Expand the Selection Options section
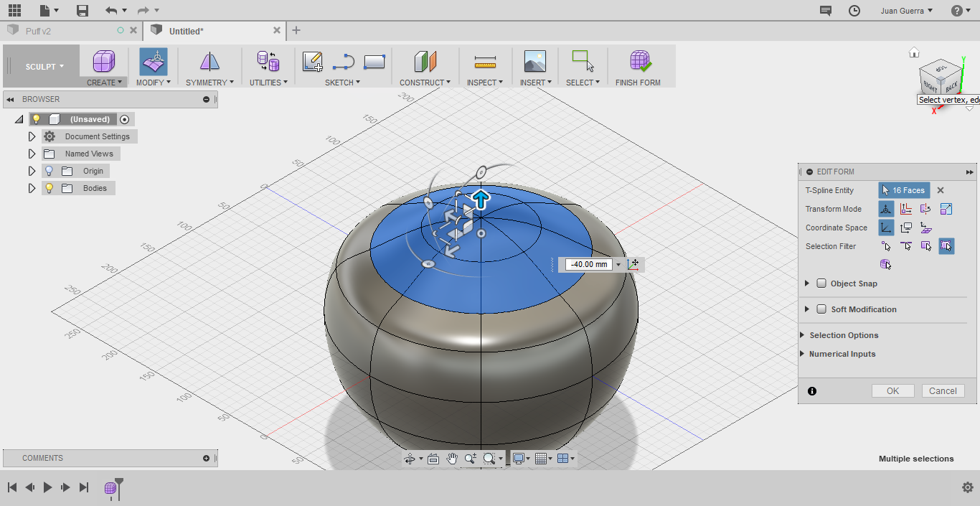This screenshot has width=980, height=506. click(x=802, y=335)
